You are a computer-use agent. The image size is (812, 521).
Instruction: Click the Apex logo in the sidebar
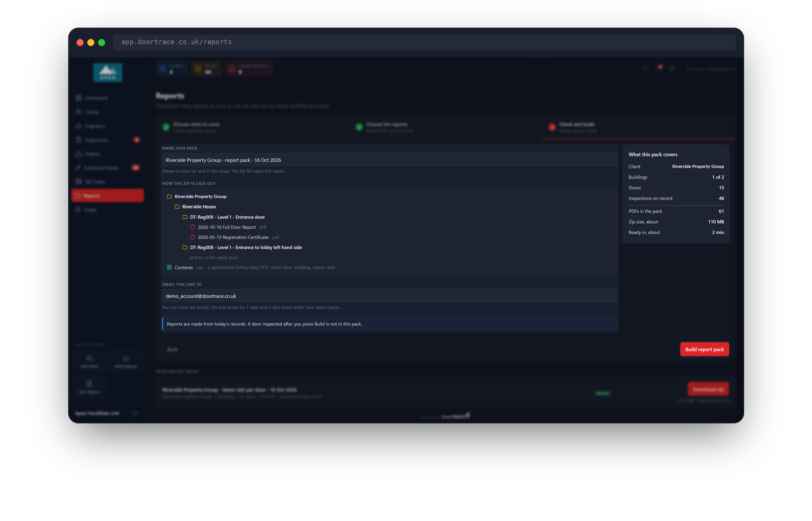coord(108,72)
